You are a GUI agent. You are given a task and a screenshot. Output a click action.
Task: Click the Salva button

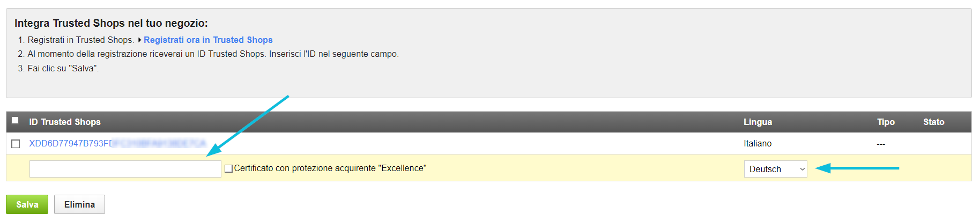[x=27, y=204]
